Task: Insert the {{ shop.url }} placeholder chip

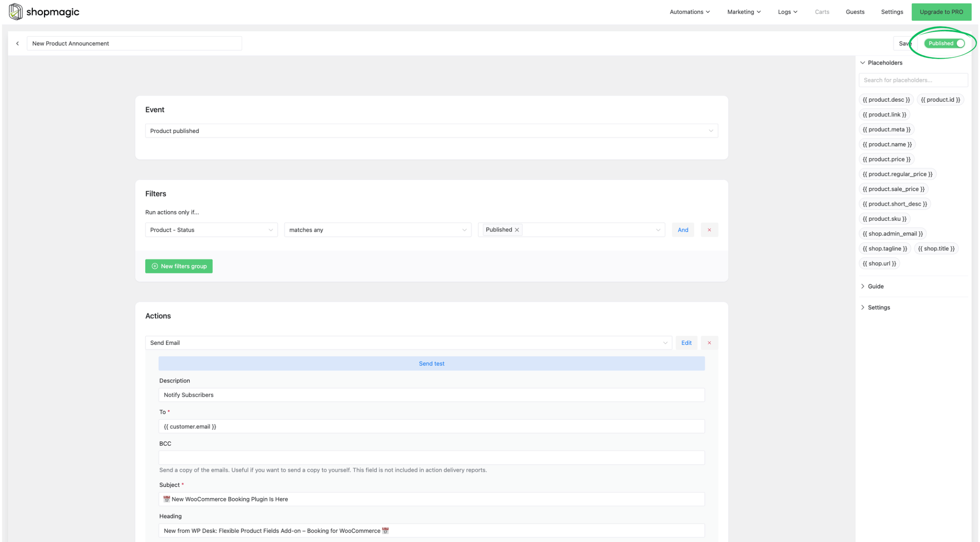Action: coord(879,263)
